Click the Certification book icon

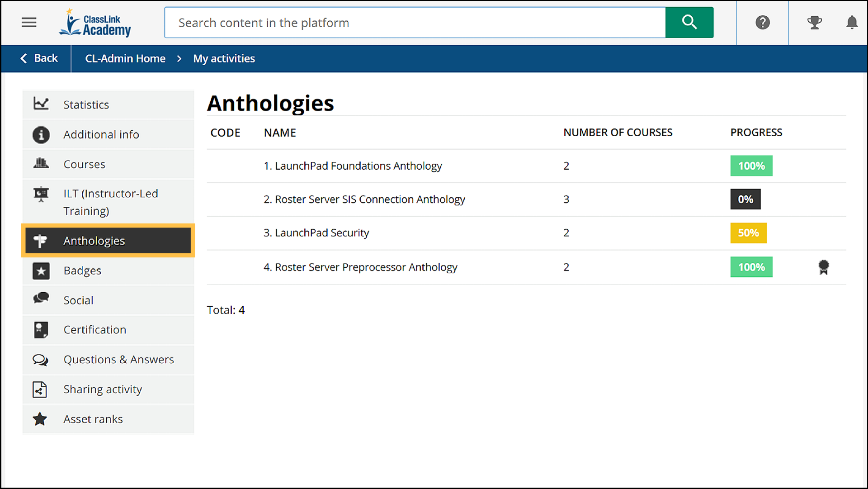click(x=41, y=330)
